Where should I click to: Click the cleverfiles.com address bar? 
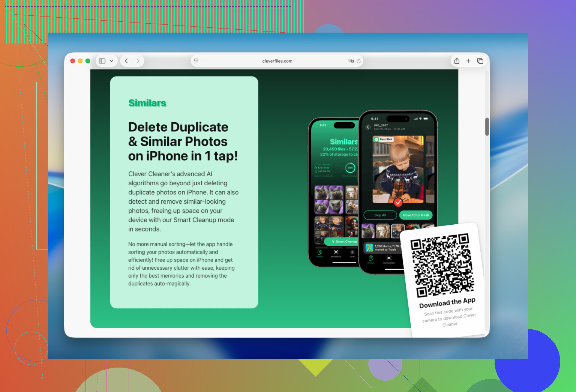coord(277,61)
